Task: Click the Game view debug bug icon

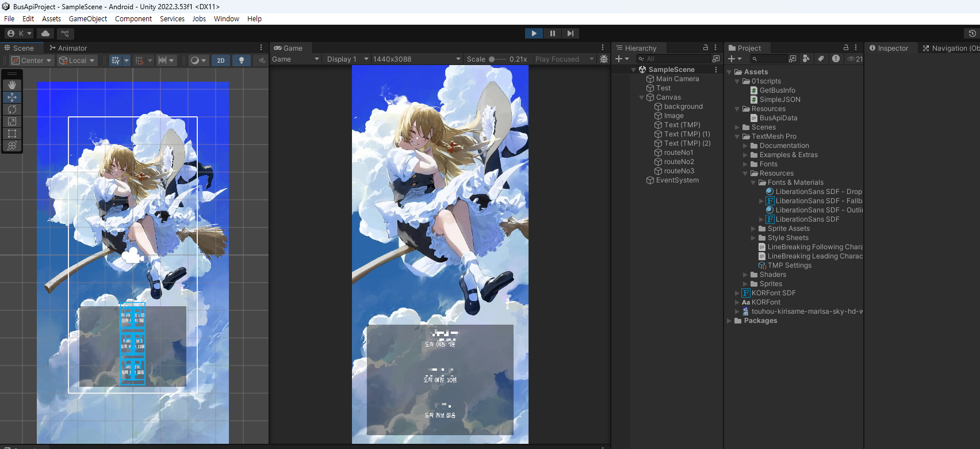Action: pos(604,59)
